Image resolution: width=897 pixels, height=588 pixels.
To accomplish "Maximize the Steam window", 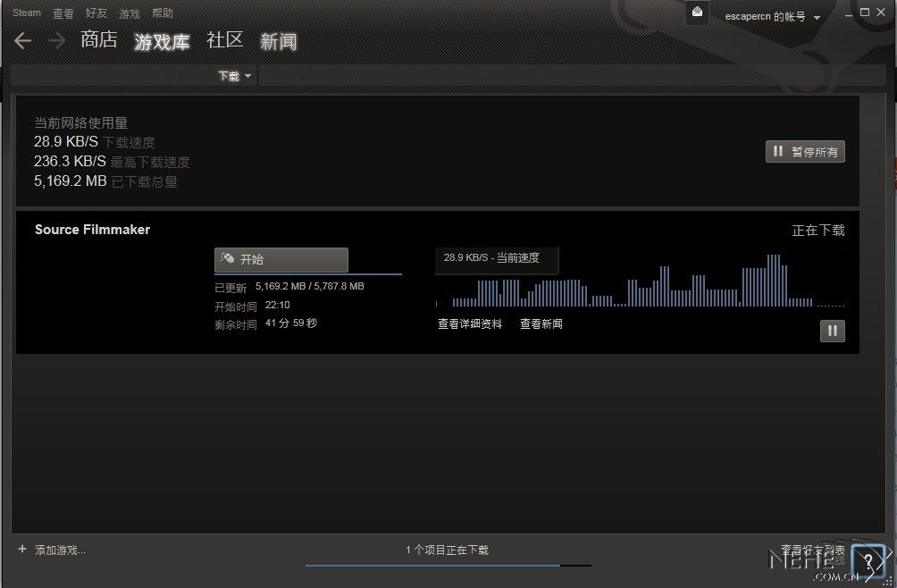I will coord(865,12).
